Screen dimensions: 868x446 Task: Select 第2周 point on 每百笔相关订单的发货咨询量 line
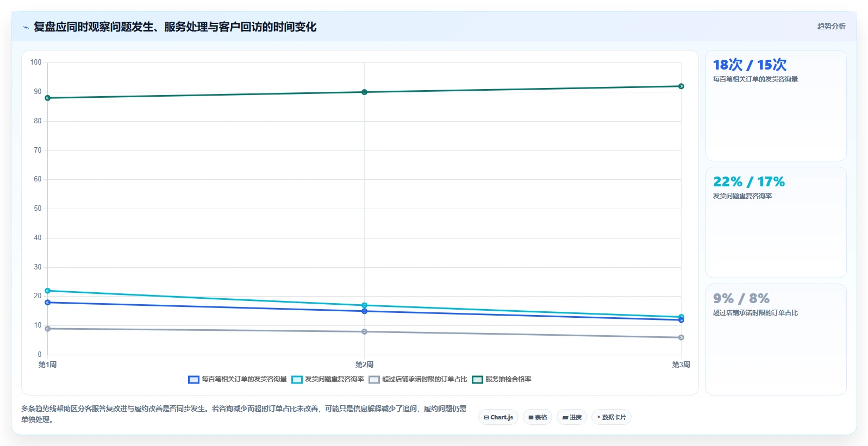click(x=364, y=311)
